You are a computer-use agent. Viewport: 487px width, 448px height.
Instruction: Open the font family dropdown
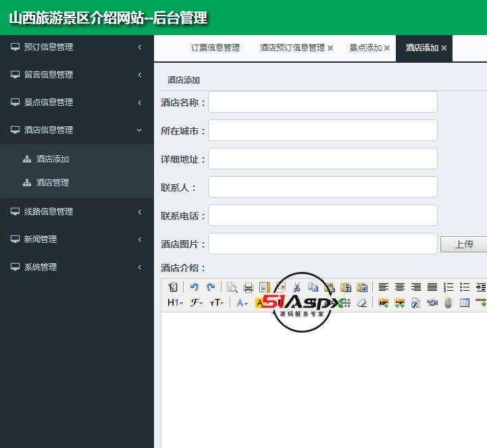(x=197, y=302)
